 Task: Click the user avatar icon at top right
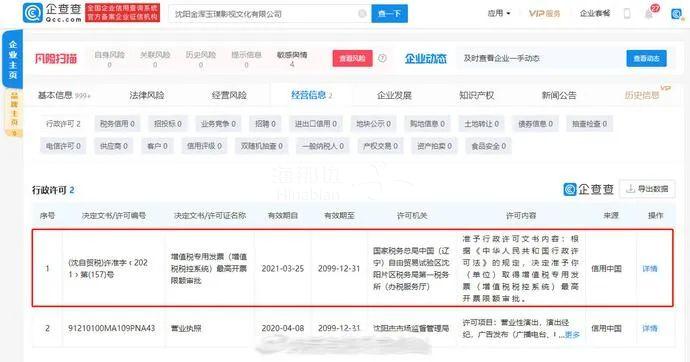pos(676,14)
